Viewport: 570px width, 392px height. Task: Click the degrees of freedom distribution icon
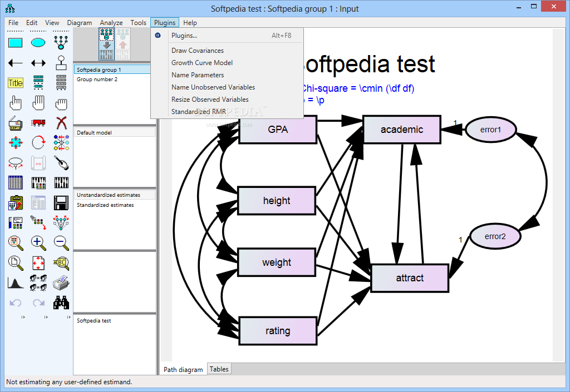point(15,283)
